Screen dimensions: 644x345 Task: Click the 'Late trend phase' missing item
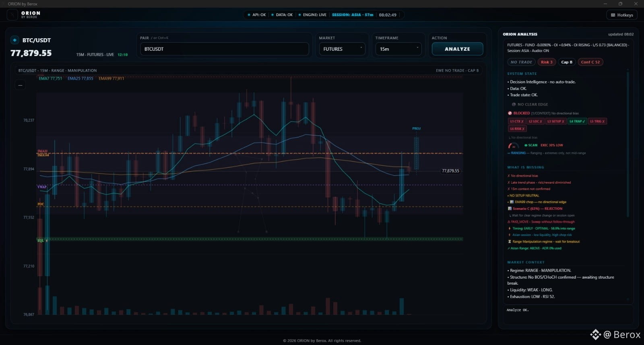[x=539, y=182]
